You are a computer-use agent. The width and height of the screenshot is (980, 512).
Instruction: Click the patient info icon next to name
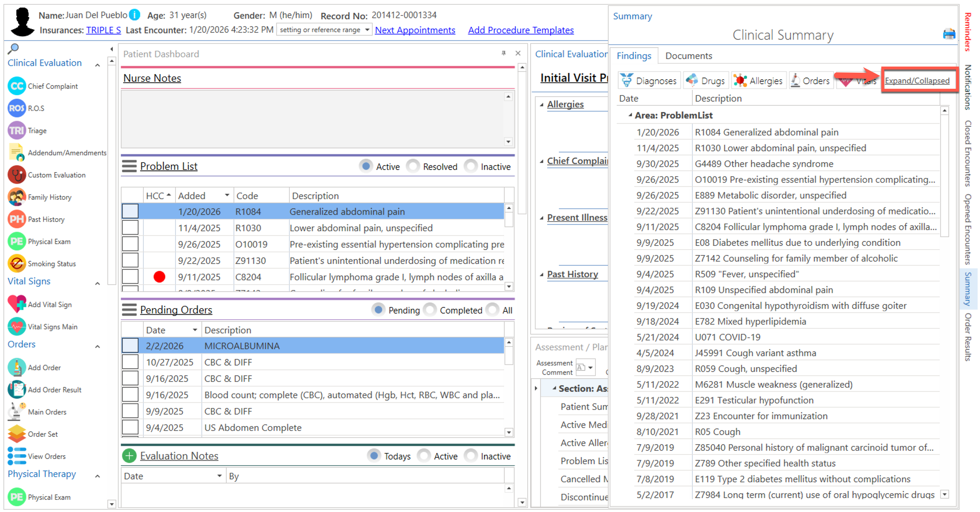134,15
